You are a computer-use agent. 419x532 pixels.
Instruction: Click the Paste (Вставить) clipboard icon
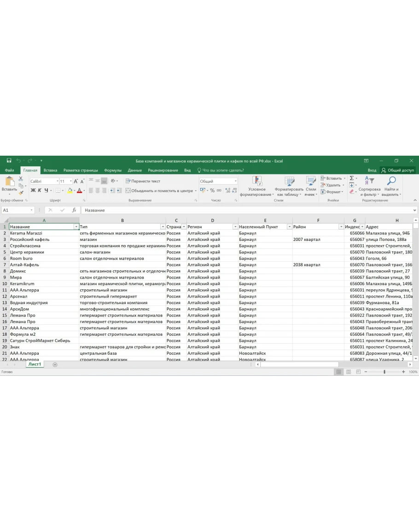tap(9, 181)
